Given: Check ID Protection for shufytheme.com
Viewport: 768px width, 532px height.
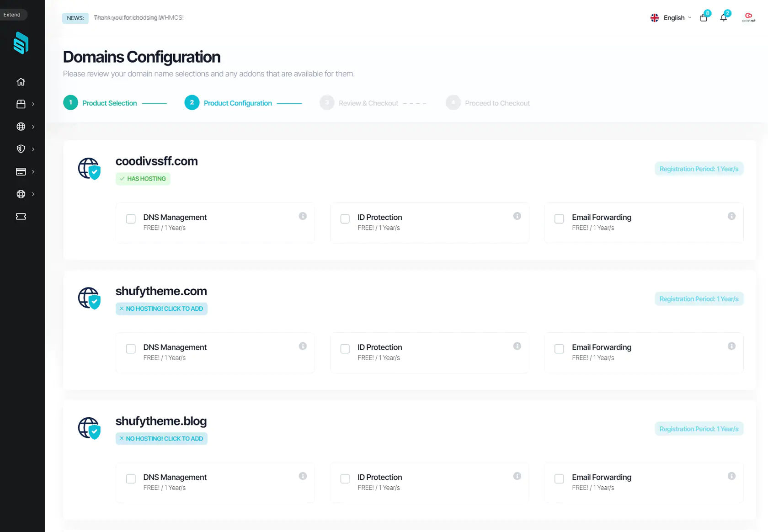Looking at the screenshot, I should (x=345, y=349).
